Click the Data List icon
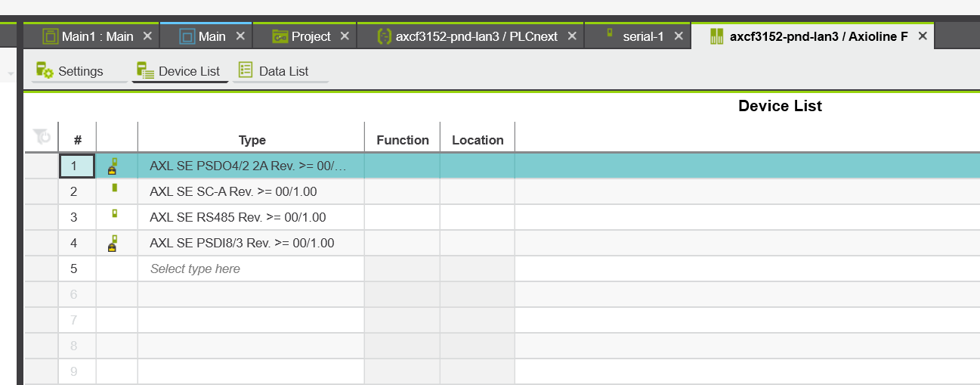The height and width of the screenshot is (385, 980). click(x=246, y=70)
